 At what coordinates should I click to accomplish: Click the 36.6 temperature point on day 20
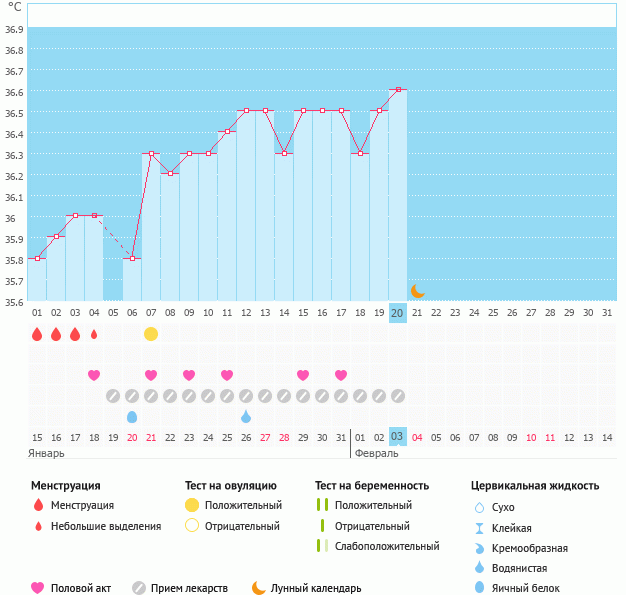pos(398,90)
